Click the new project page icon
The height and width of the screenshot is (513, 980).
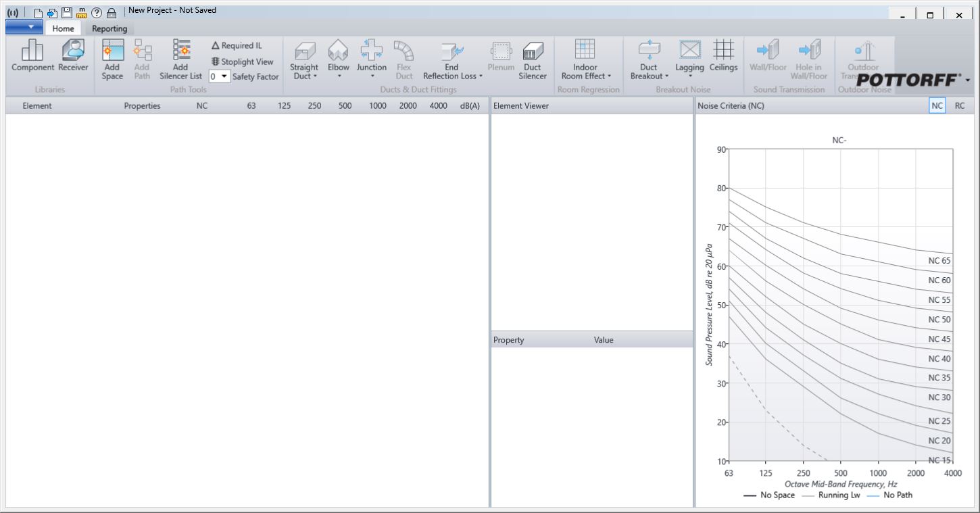38,13
